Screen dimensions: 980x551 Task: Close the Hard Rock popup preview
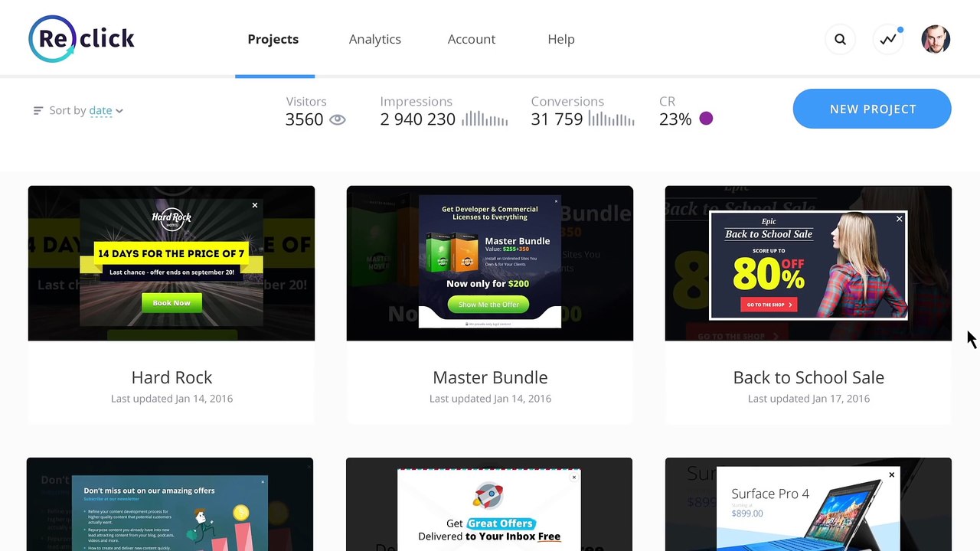[x=255, y=205]
